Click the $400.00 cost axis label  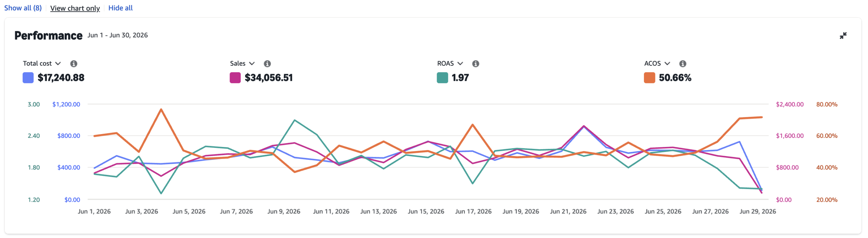pyautogui.click(x=68, y=168)
